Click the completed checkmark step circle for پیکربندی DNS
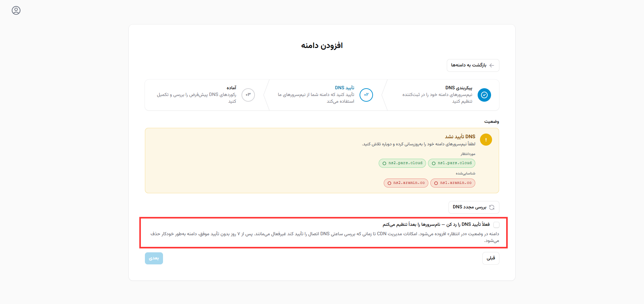This screenshot has width=644, height=304. point(484,95)
